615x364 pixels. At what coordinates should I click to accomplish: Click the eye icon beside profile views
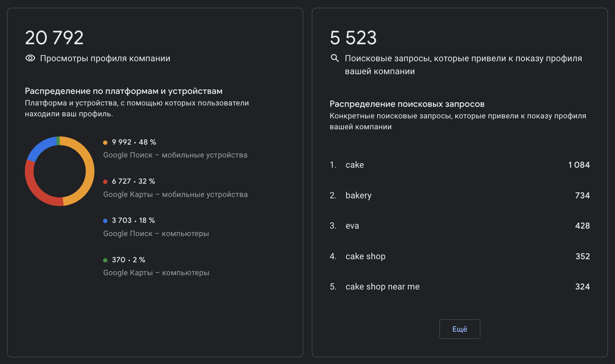(30, 58)
